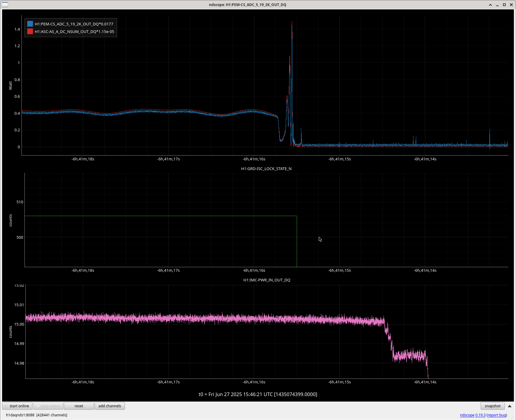Click the 15.00 tick on the bottom plot
The width and height of the screenshot is (516, 420).
[x=19, y=324]
